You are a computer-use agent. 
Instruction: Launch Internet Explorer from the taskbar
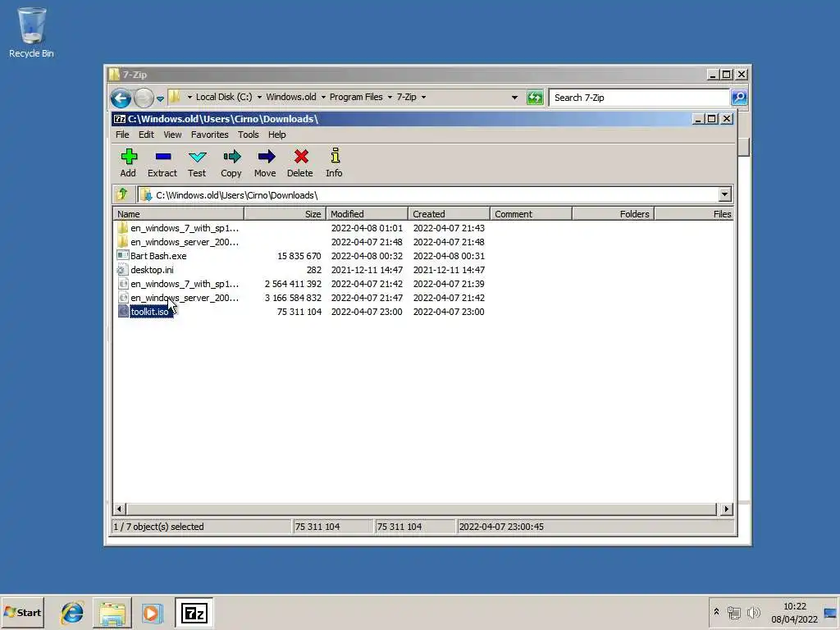point(72,613)
